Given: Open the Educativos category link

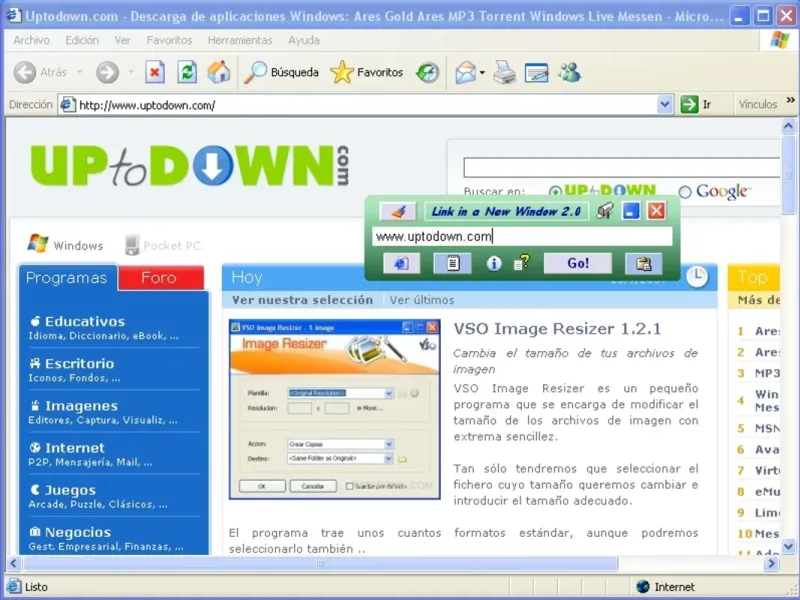Looking at the screenshot, I should point(85,321).
